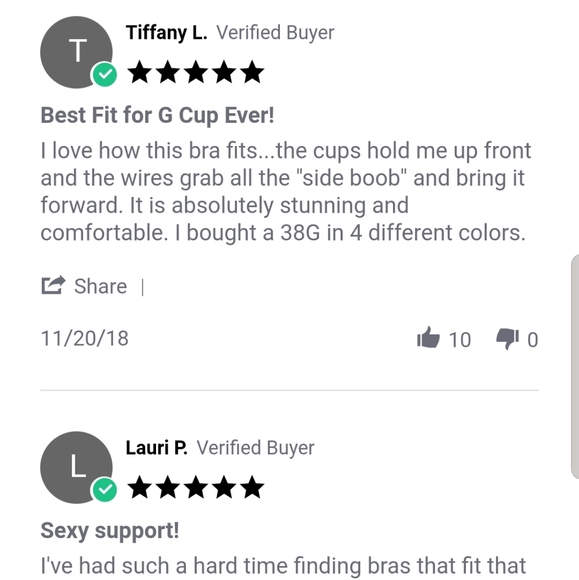Click the thumbs down icon on Tiffany's review
The width and height of the screenshot is (579, 580).
pos(508,338)
